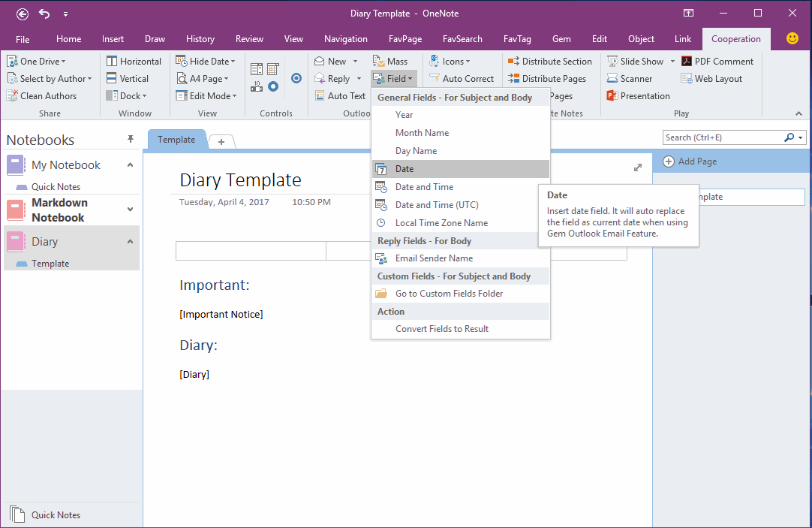Insert the Date field
The image size is (812, 528).
pos(460,169)
